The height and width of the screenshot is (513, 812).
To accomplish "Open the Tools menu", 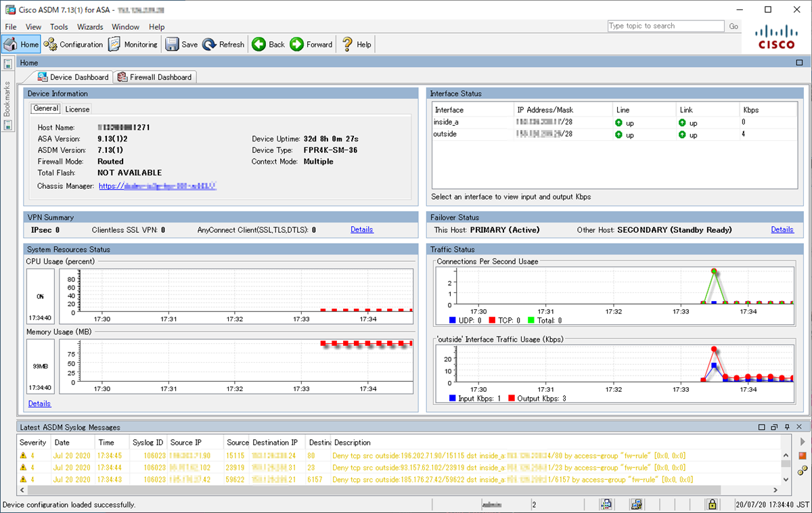I will click(59, 27).
